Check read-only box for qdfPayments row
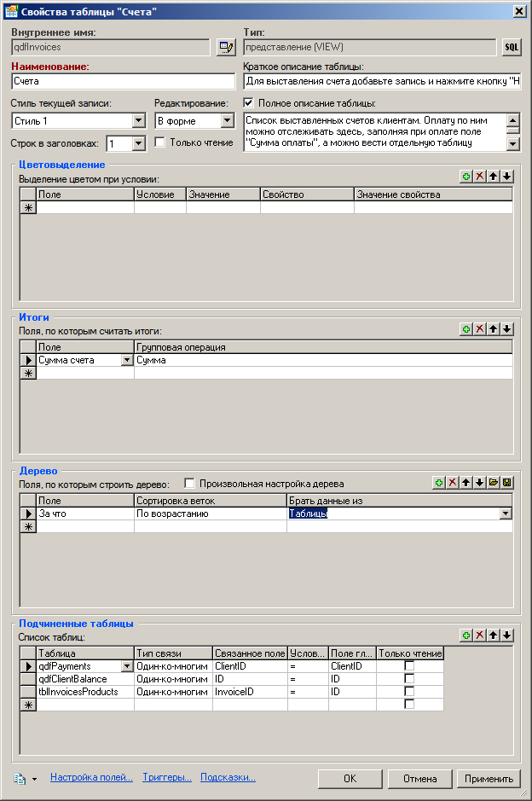Viewport: 532px width, 801px height. click(x=409, y=665)
